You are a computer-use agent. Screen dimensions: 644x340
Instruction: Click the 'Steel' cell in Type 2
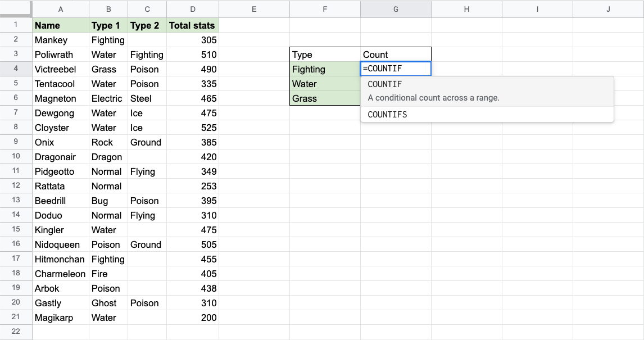point(147,98)
